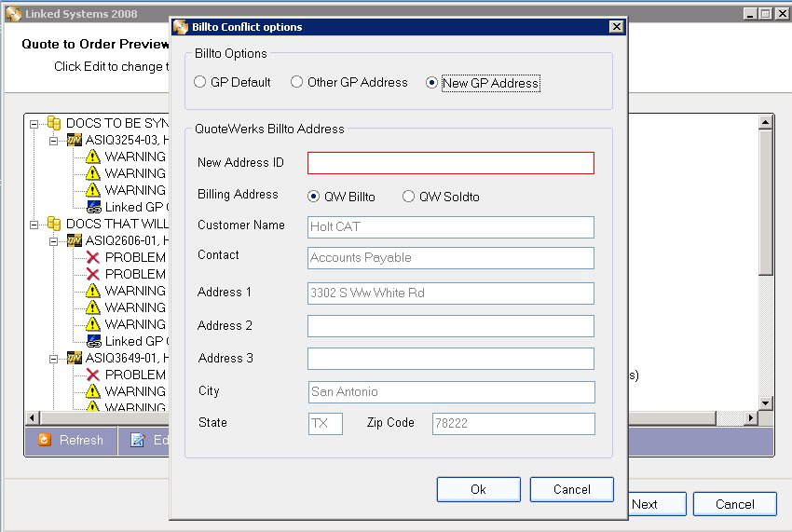Select the ASIQ3649-01 tree row text
This screenshot has height=532, width=792.
coord(127,358)
